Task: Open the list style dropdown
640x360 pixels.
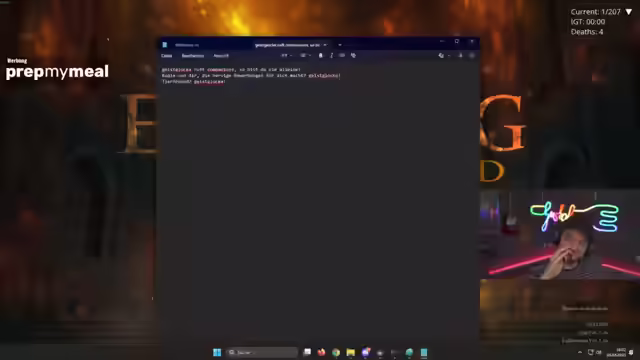Action: pos(305,56)
